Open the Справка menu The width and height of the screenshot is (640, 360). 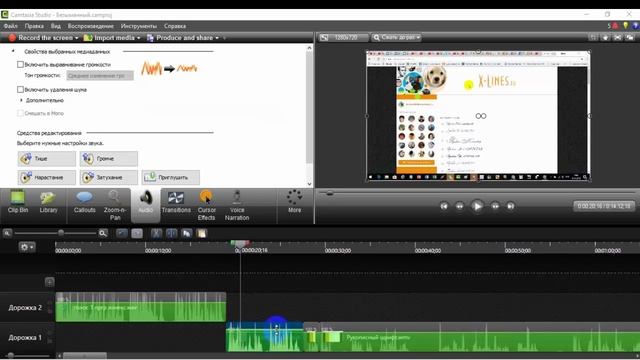175,26
